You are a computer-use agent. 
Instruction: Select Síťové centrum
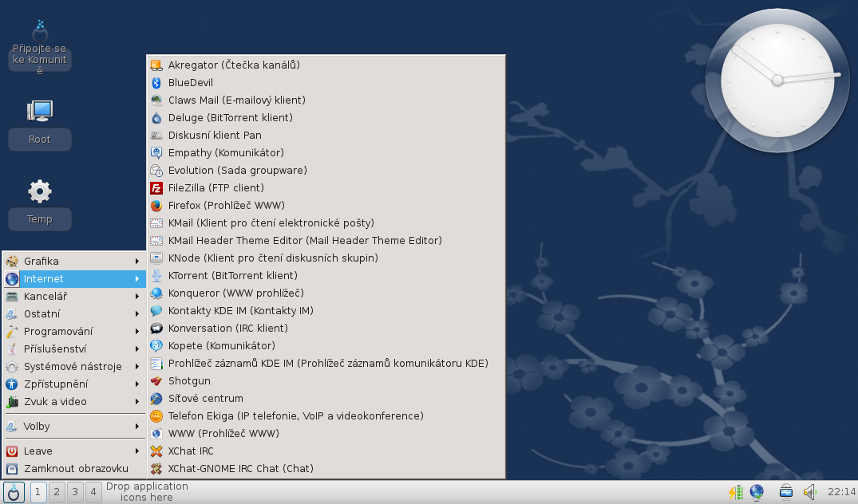[x=326, y=399]
